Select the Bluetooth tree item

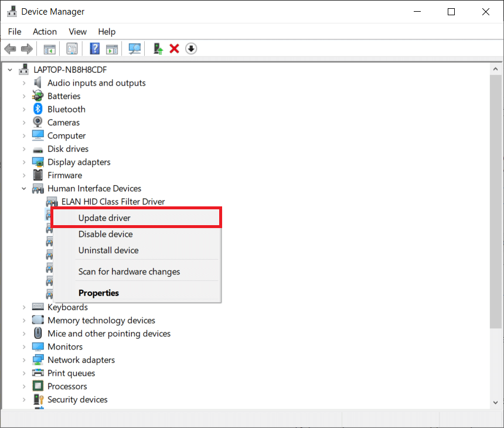(x=66, y=109)
